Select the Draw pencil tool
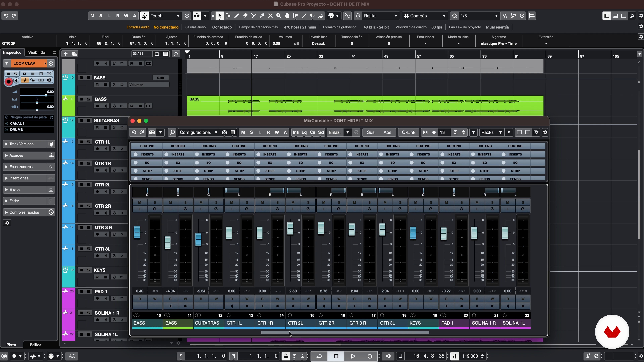644x362 pixels. click(236, 16)
